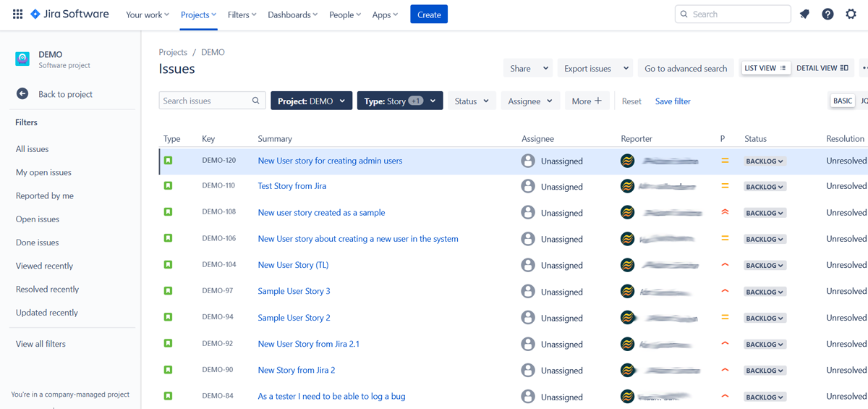Click the story type icon for DEMO-120
Viewport: 868px width, 409px height.
tap(168, 161)
